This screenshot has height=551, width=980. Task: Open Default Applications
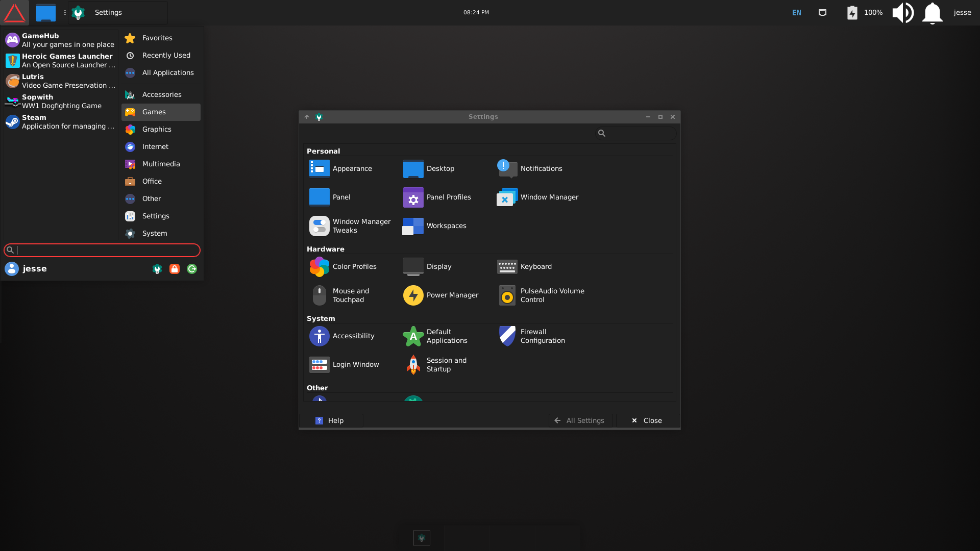tap(435, 336)
